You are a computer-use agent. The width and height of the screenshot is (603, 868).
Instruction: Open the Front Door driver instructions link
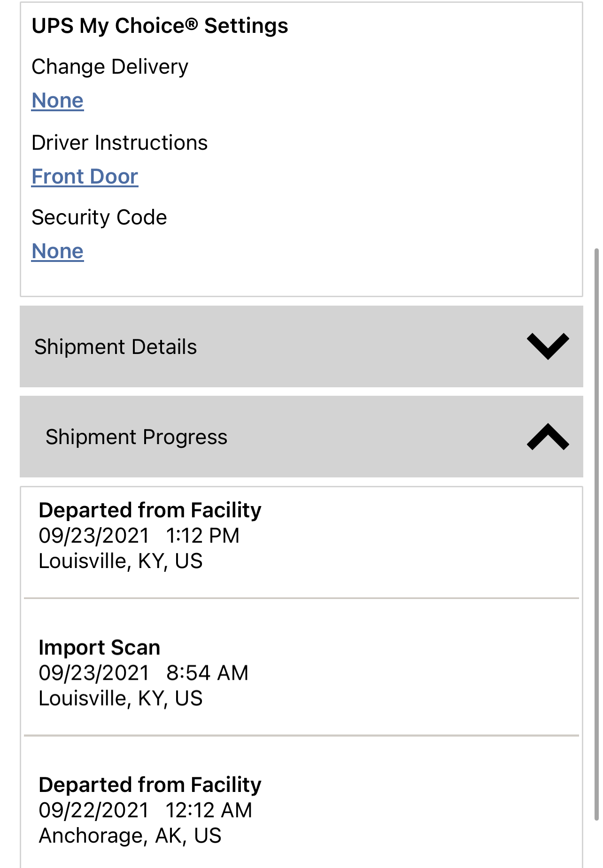[x=85, y=177]
